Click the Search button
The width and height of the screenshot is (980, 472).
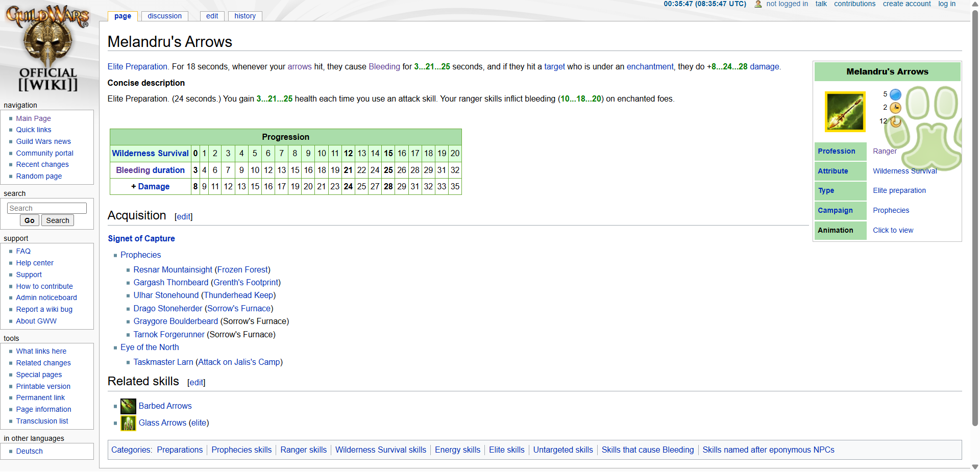click(58, 220)
